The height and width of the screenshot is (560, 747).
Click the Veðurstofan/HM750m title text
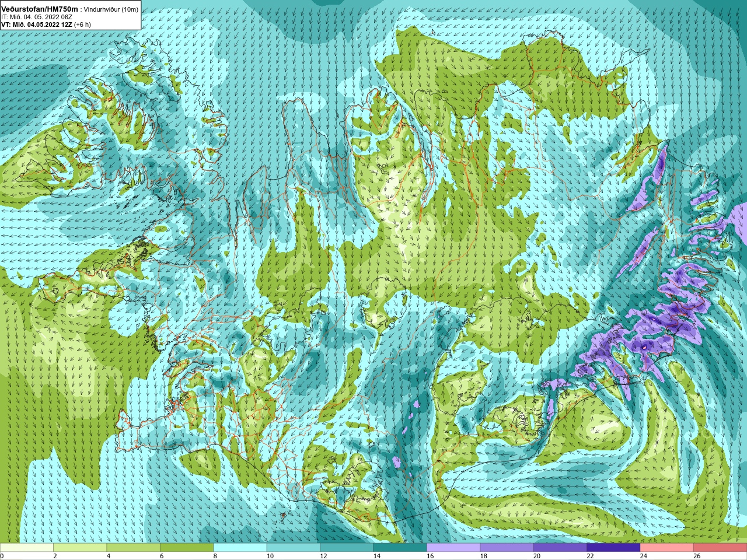[40, 9]
